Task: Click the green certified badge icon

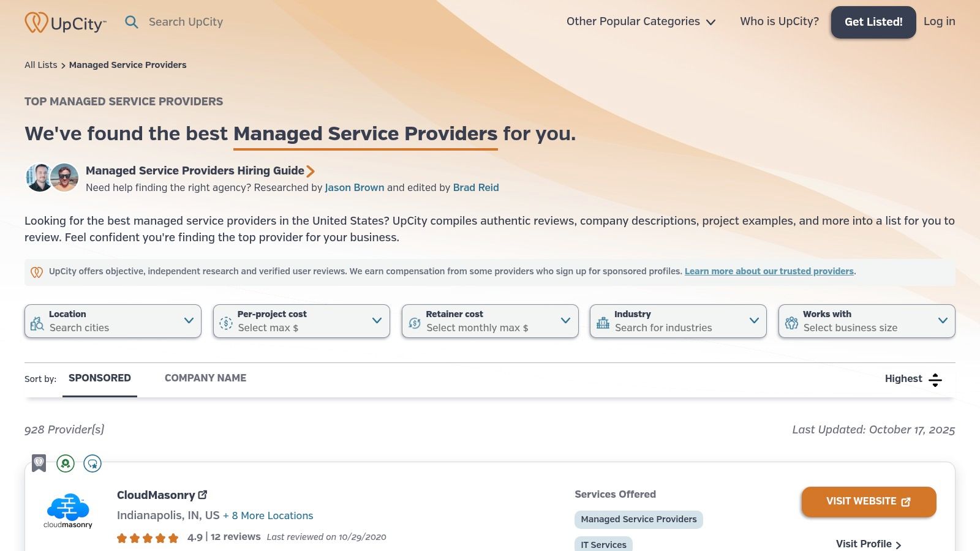Action: [66, 463]
